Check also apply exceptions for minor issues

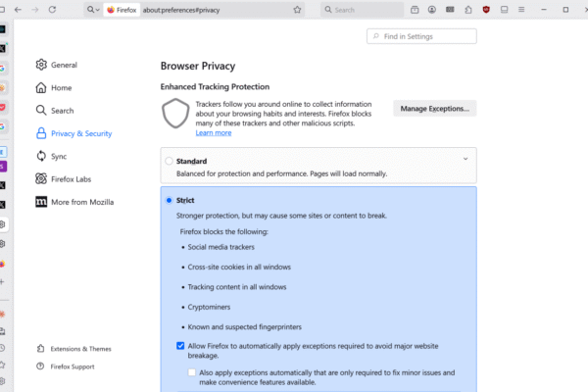coord(192,372)
